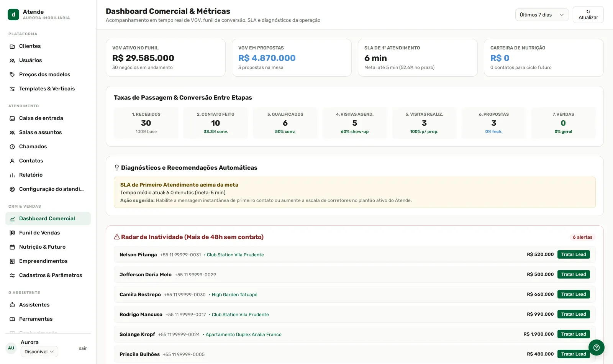Click the R$ 1.900.000 value
Viewport: 613px width, 364px height.
(538, 334)
